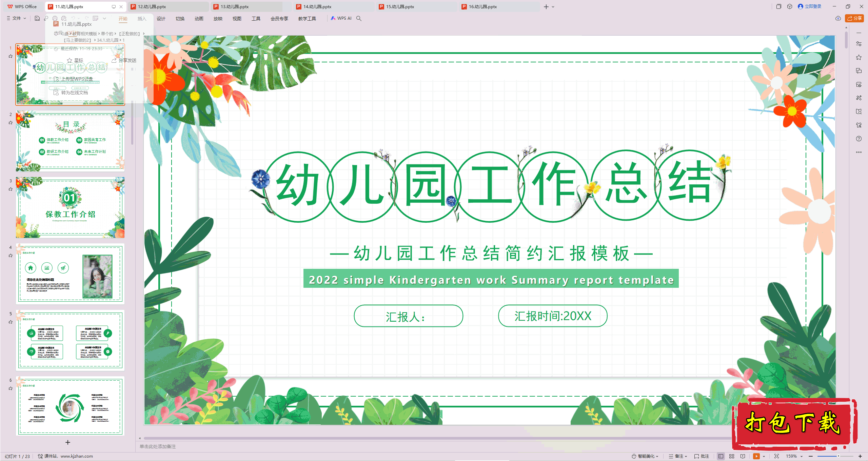Switch to 15.幼儿园.pptx document tab
The height and width of the screenshot is (461, 868).
tap(417, 6)
